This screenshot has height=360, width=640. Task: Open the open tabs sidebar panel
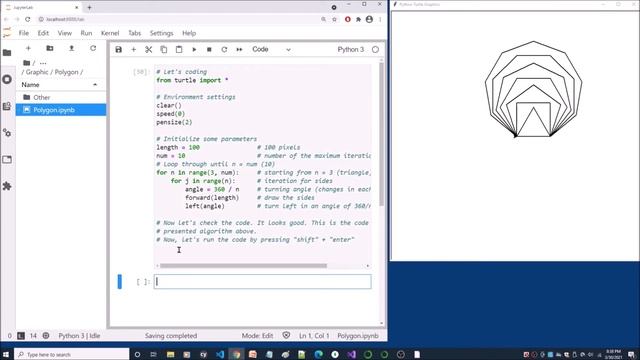click(x=7, y=159)
